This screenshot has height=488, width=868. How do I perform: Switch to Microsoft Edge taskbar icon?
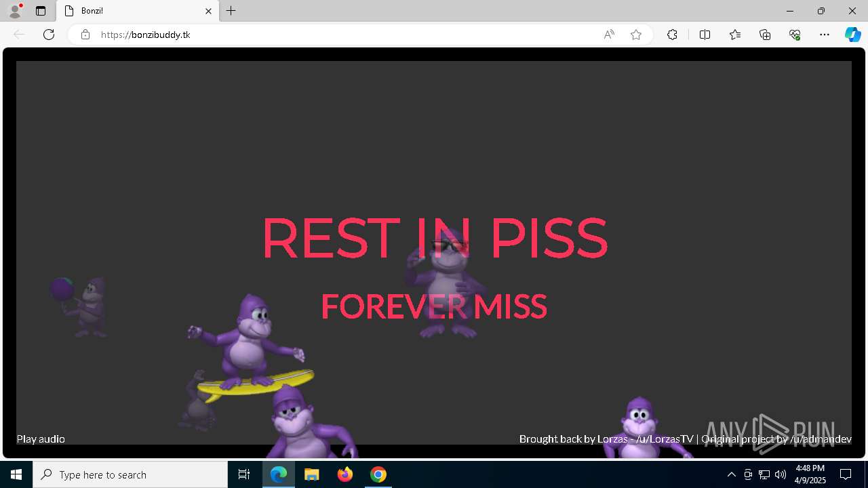279,474
